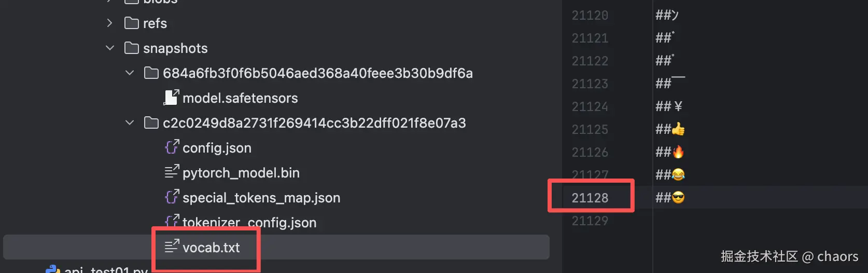Click line number 21125 in gutter
This screenshot has height=273, width=868.
click(590, 129)
